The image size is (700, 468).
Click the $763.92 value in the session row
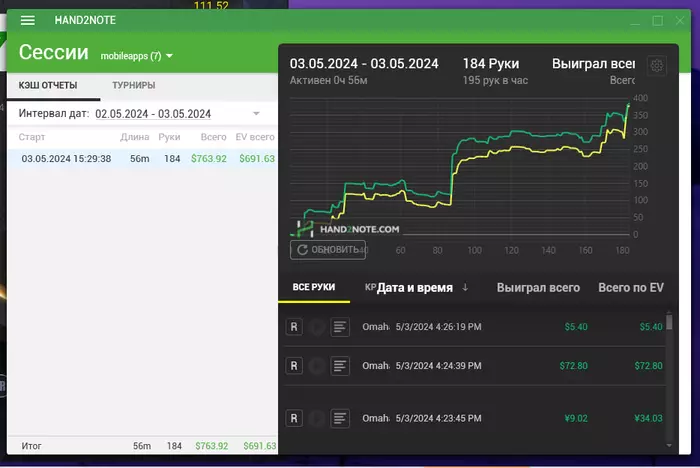(x=209, y=159)
